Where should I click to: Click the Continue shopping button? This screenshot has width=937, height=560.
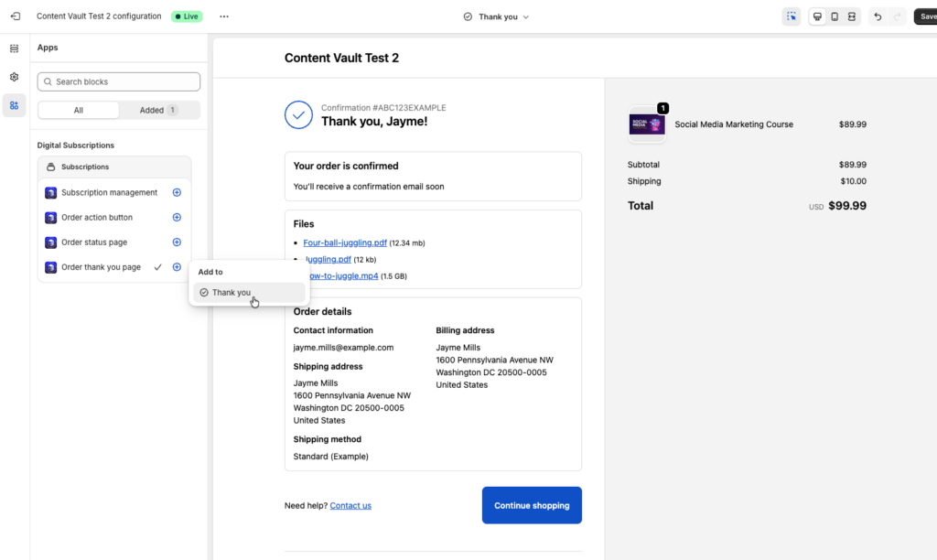pos(532,505)
